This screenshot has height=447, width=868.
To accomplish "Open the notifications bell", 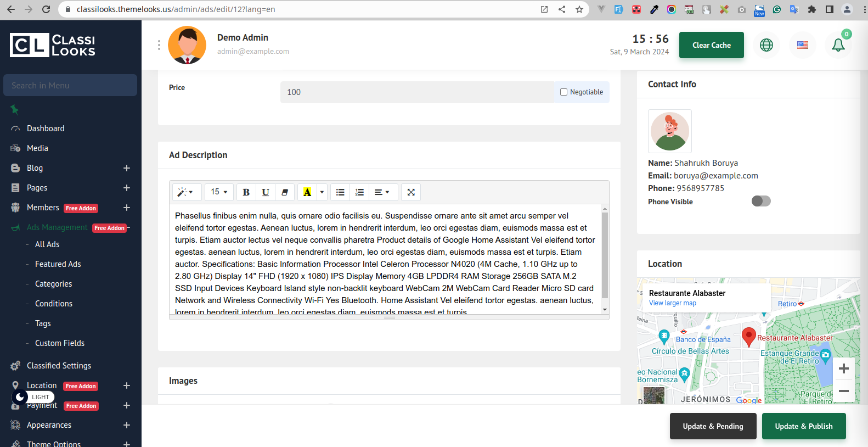I will click(838, 45).
